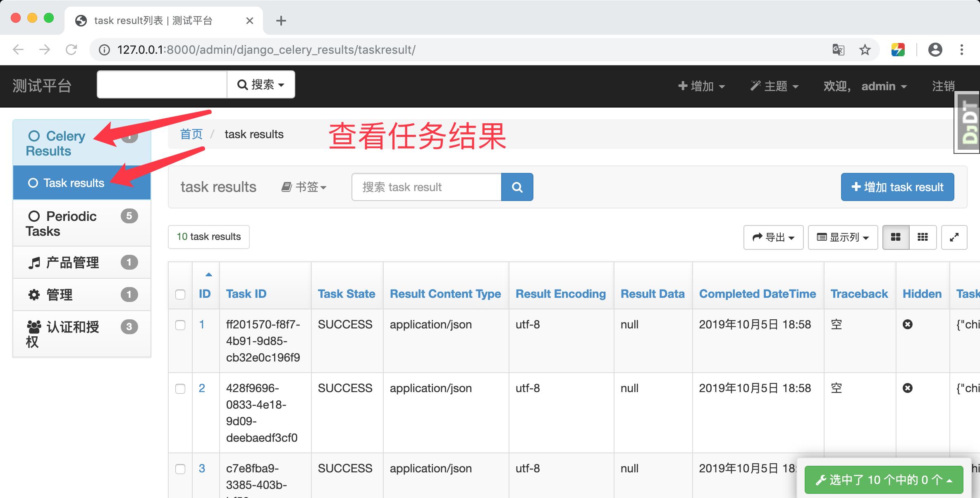This screenshot has height=498, width=980.
Task: Collapse the Celery Results sidebar group
Action: [x=82, y=143]
